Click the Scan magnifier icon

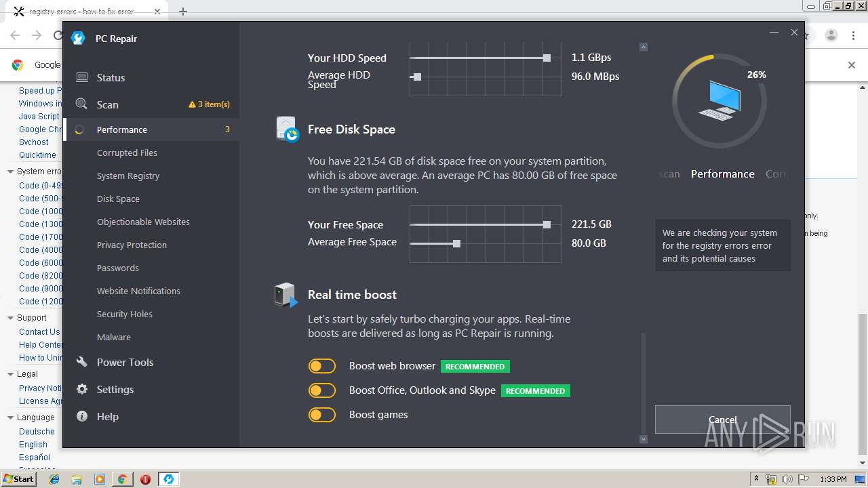[81, 104]
